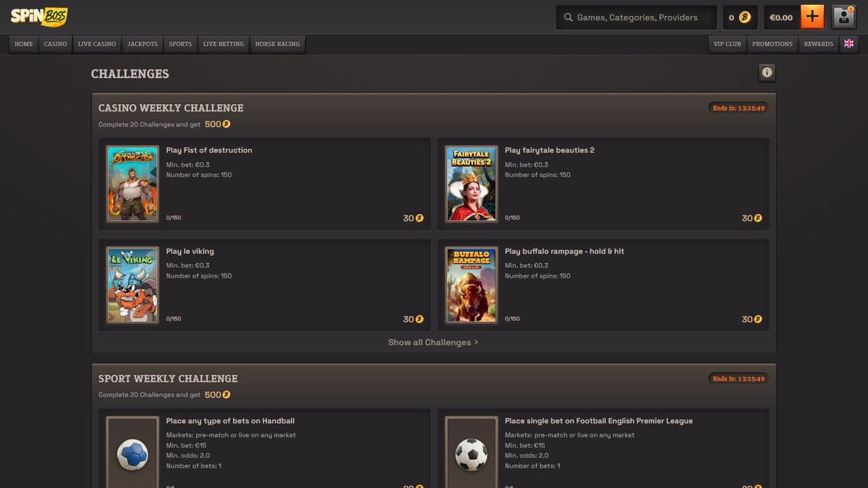Viewport: 868px width, 488px height.
Task: Open the PROMOTIONS menu item
Action: 773,44
